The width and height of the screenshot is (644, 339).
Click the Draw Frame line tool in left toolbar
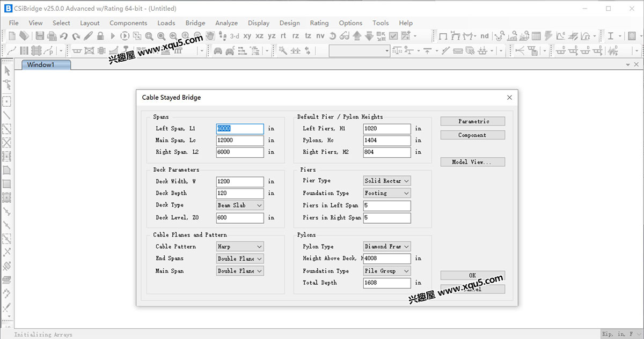(x=7, y=115)
